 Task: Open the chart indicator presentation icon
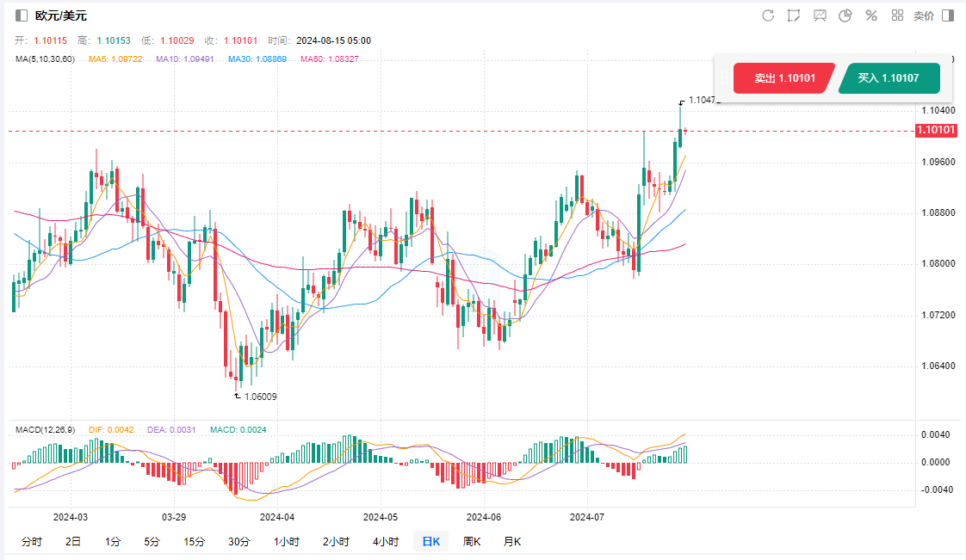point(820,15)
